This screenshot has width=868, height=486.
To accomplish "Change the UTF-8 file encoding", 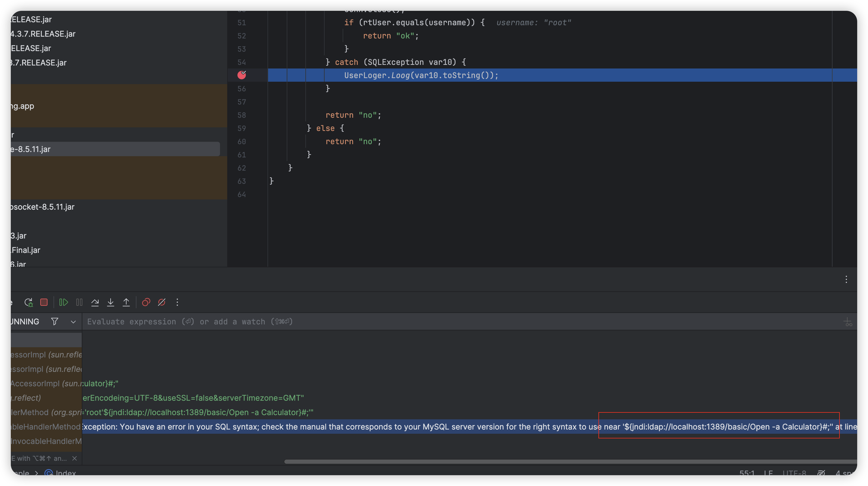I will [794, 472].
